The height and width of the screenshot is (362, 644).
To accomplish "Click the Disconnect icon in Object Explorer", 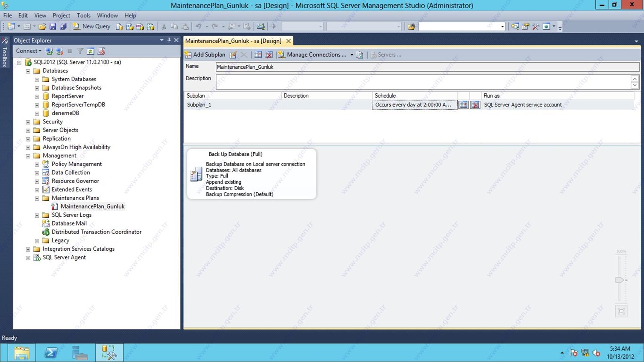I will pyautogui.click(x=60, y=51).
